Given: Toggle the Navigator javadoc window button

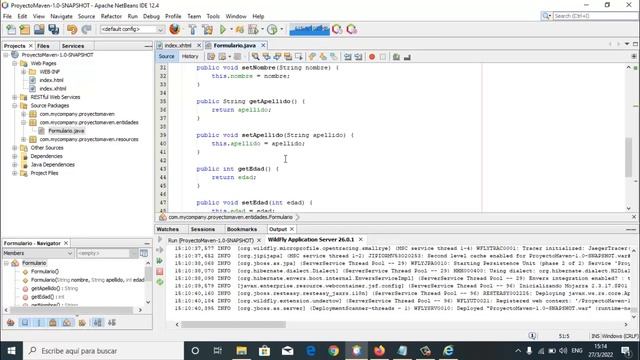Looking at the screenshot, I should (144, 253).
